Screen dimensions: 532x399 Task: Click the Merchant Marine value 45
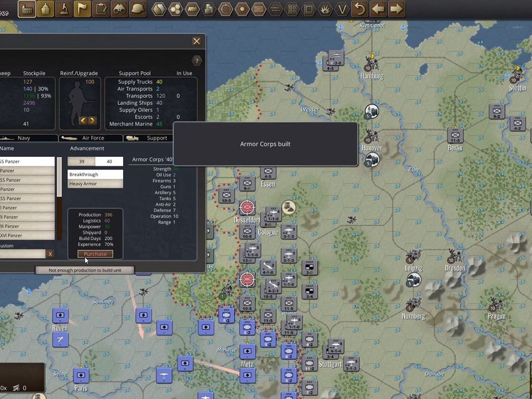(x=159, y=124)
